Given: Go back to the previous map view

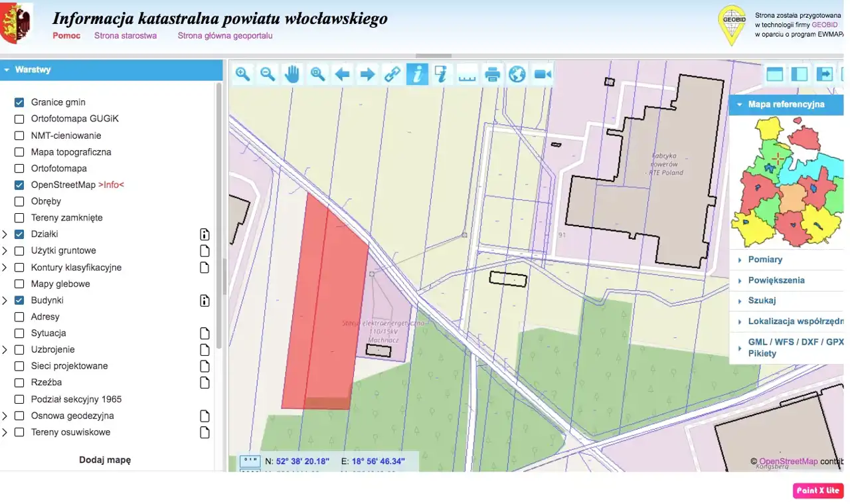Looking at the screenshot, I should 343,74.
